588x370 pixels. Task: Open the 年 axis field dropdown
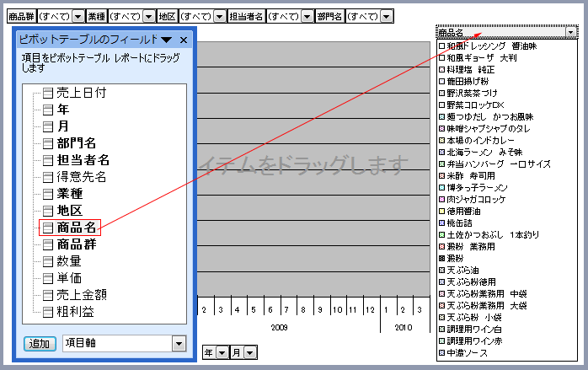pos(222,352)
